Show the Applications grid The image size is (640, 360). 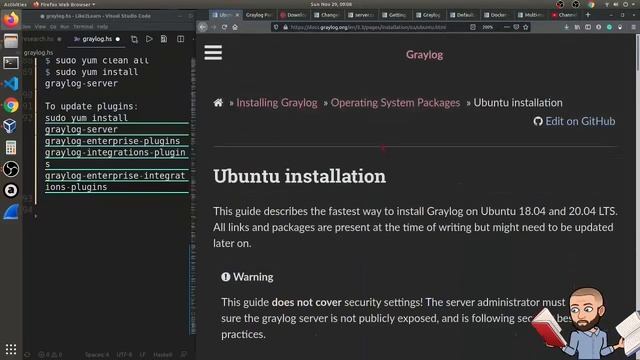[11, 349]
